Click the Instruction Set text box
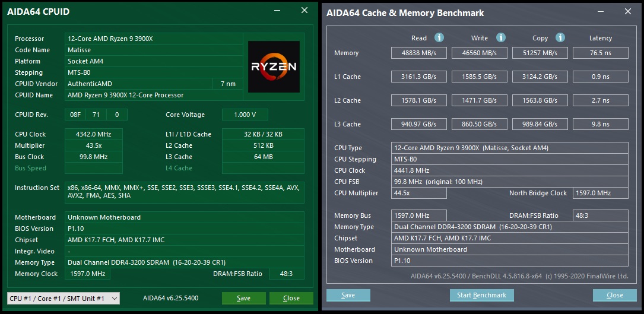This screenshot has width=644, height=314. 185,192
